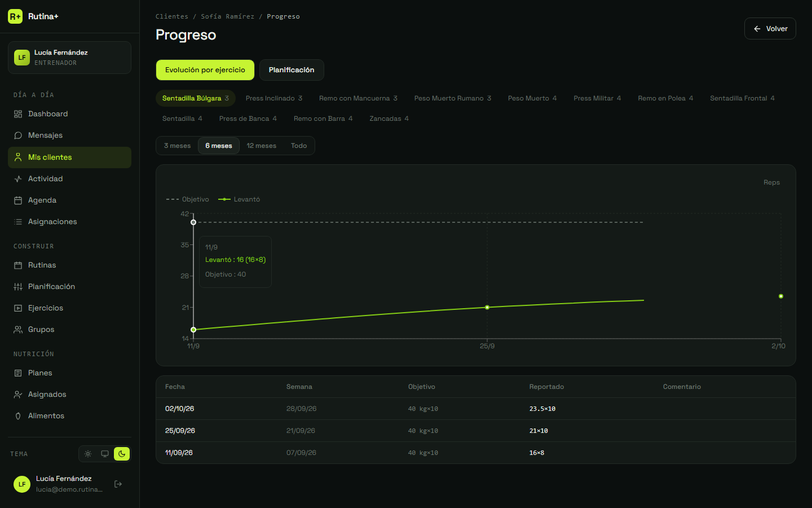
Task: Click the Rutina+ logo icon
Action: pyautogui.click(x=15, y=16)
